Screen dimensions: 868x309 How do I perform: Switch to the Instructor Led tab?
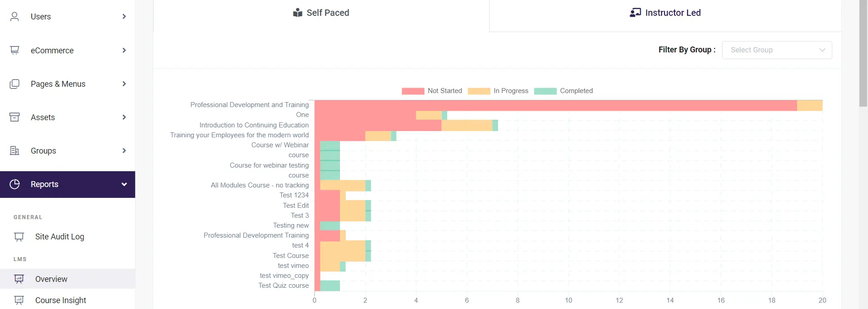[x=665, y=13]
